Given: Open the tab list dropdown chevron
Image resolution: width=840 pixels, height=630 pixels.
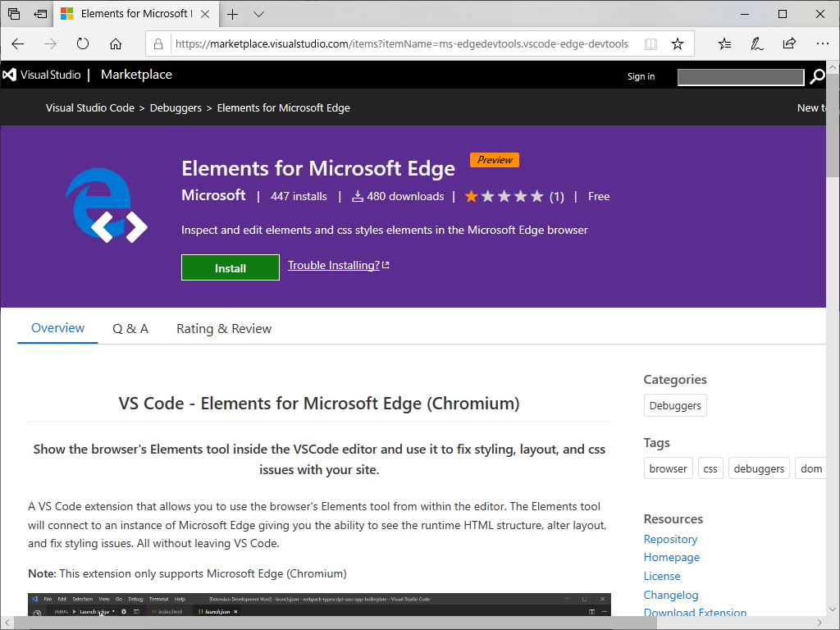Looking at the screenshot, I should coord(258,14).
